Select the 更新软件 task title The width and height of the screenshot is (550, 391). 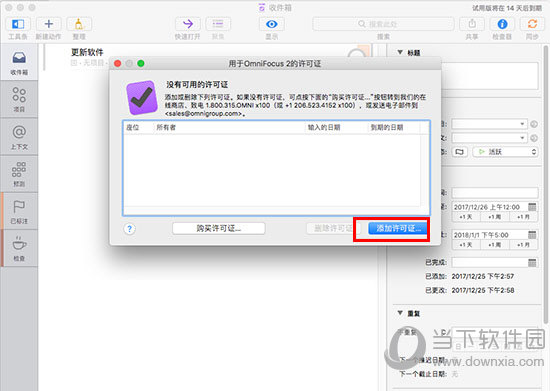[87, 52]
